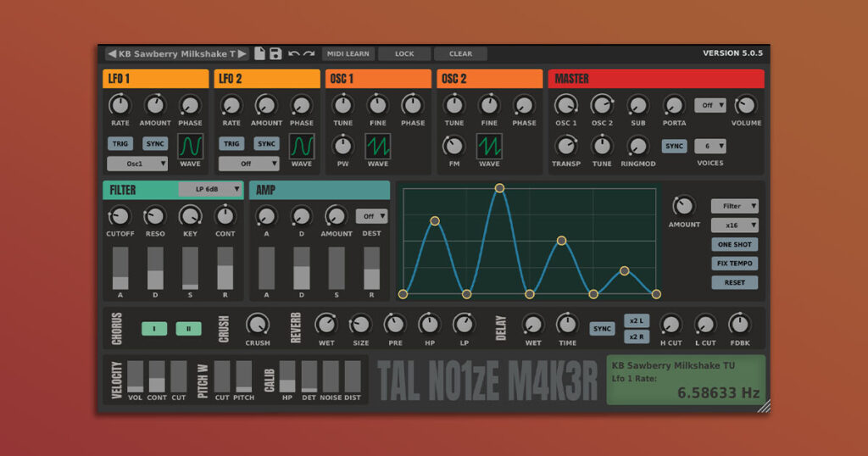The width and height of the screenshot is (868, 456).
Task: Undo the last change
Action: pyautogui.click(x=294, y=53)
